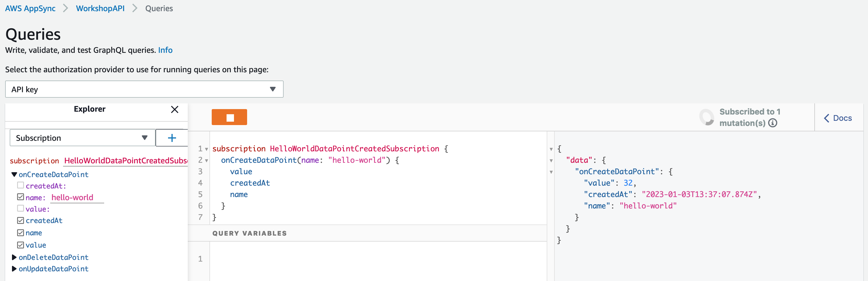Viewport: 868px width, 281px height.
Task: Open the Docs panel
Action: [838, 118]
